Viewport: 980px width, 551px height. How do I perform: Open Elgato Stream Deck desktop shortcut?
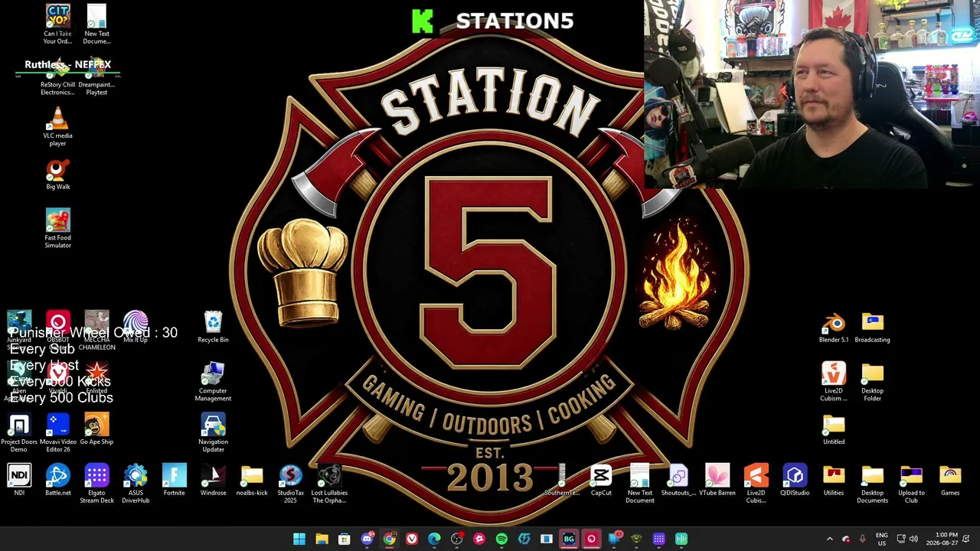96,484
